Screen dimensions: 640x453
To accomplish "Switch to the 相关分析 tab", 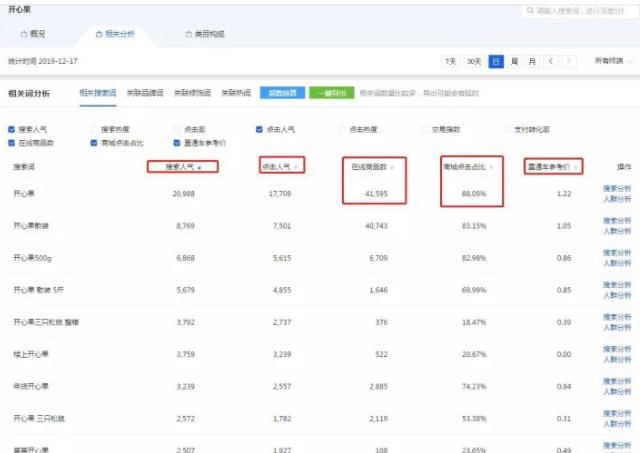I will 115,34.
